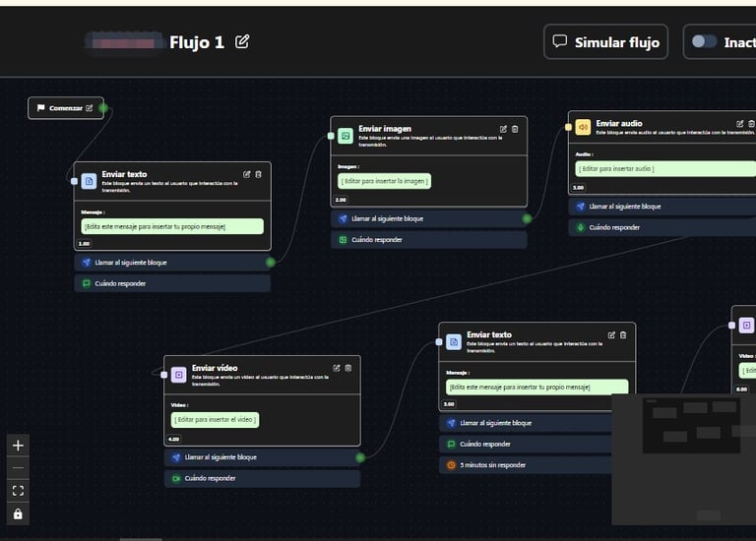The width and height of the screenshot is (756, 541).
Task: Zoom out on the canvas with minus button
Action: pyautogui.click(x=18, y=468)
